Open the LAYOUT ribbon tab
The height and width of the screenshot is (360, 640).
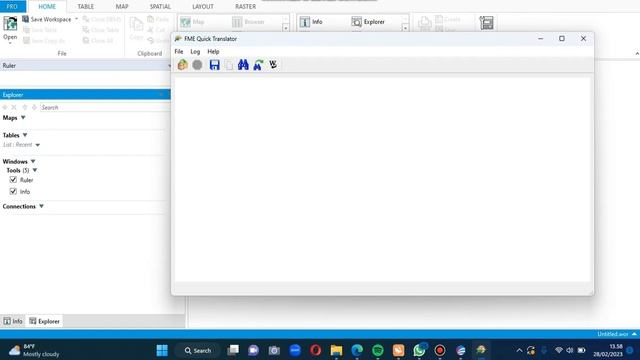click(x=203, y=7)
